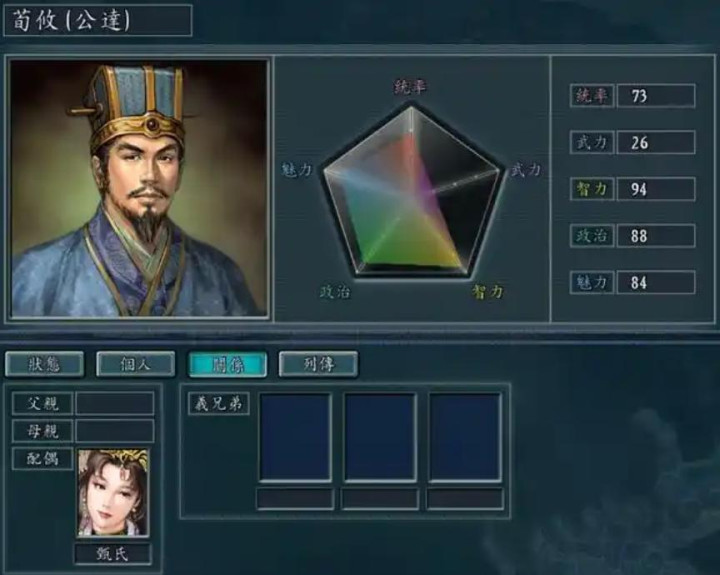Click the spouse portrait of 甄氏
The image size is (720, 575).
coord(113,493)
